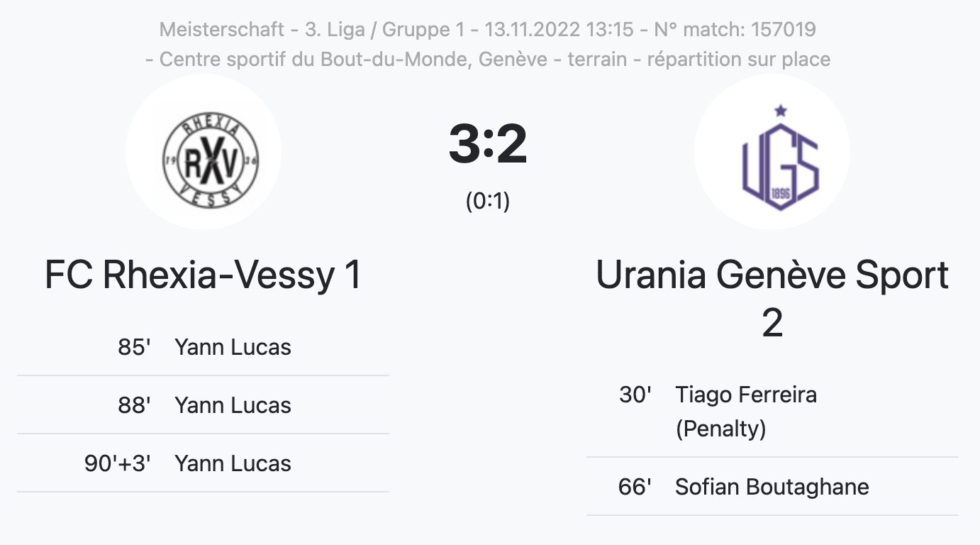This screenshot has width=980, height=545.
Task: Open the FC Rhexia-Vessy 1 team name
Action: point(204,275)
